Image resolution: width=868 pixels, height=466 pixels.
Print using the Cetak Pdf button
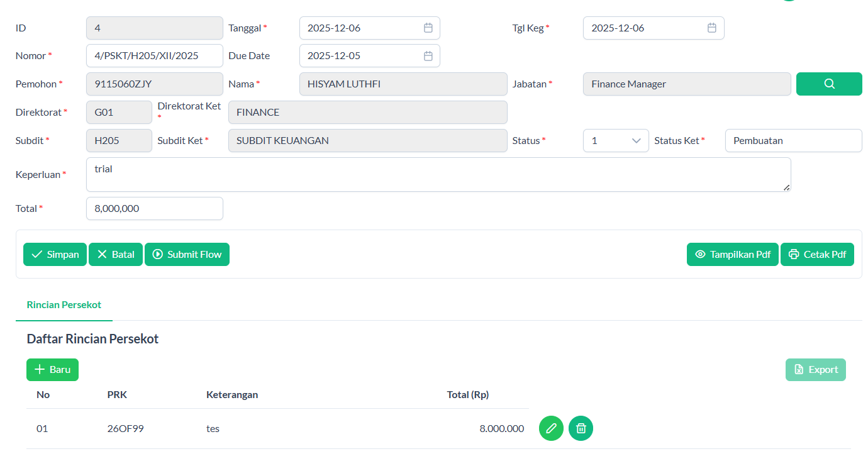click(x=817, y=255)
